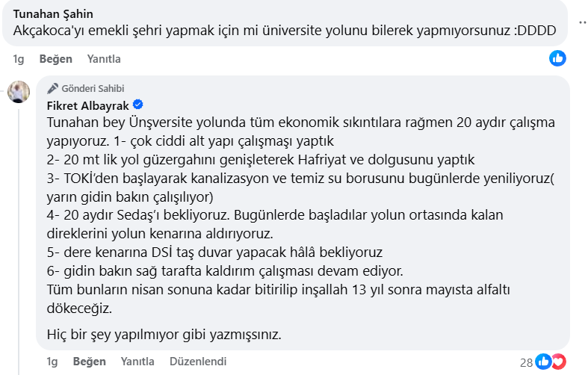588x375 pixels.
Task: Click Tunahan's comment text about Akçakoca
Action: pos(285,32)
